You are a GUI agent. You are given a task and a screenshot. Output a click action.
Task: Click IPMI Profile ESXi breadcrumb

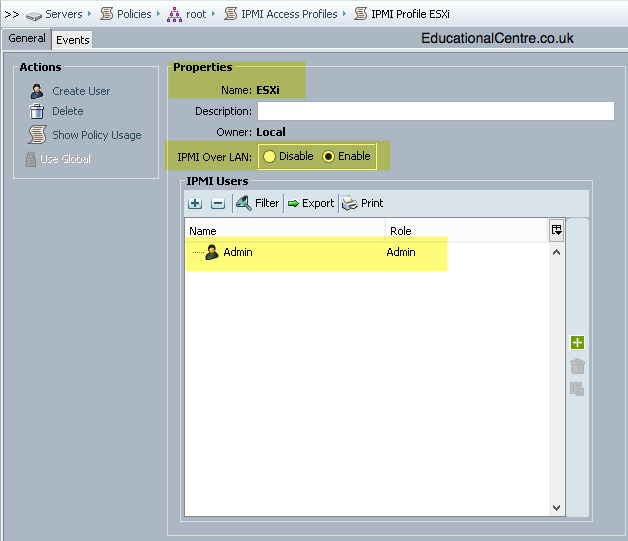point(410,14)
